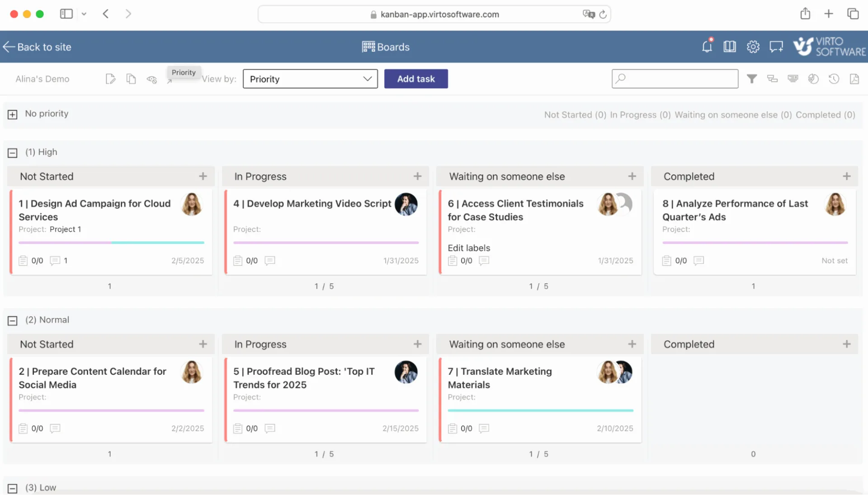
Task: Open notifications bell
Action: 708,47
